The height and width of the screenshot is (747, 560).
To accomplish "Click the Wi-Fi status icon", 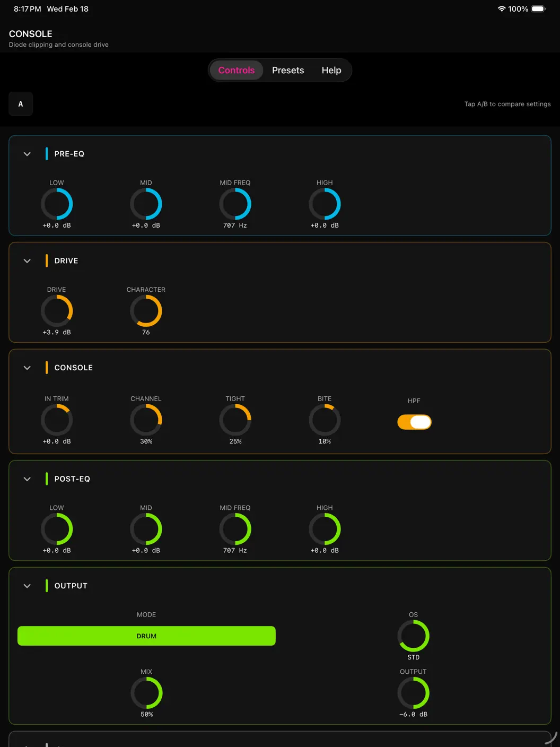I will (x=502, y=9).
